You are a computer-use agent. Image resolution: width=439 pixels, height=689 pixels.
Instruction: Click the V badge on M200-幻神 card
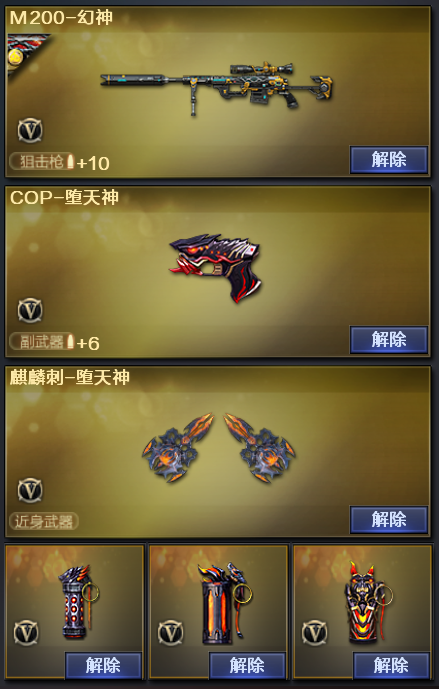30,131
